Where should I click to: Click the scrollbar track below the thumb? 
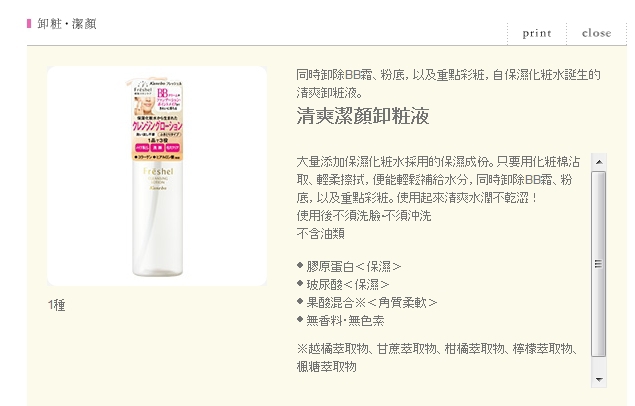click(599, 364)
